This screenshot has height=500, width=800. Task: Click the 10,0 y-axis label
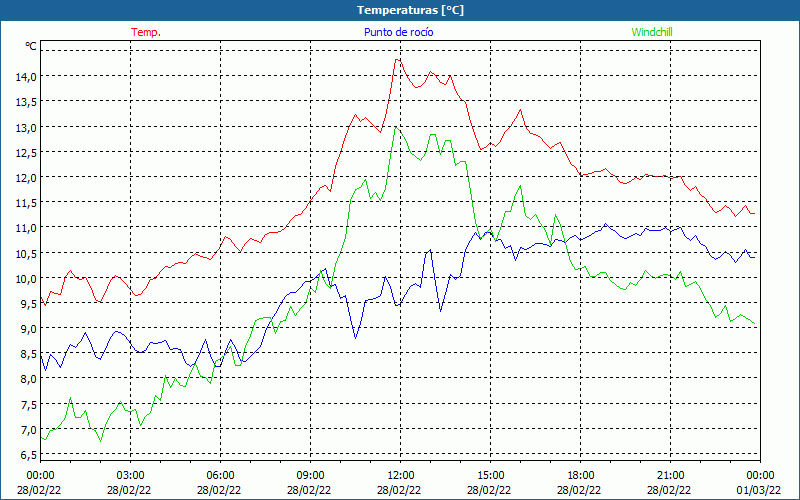click(x=27, y=279)
